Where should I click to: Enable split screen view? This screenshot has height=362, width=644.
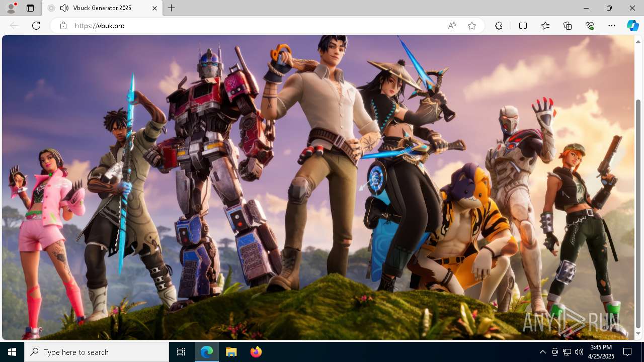(523, 26)
